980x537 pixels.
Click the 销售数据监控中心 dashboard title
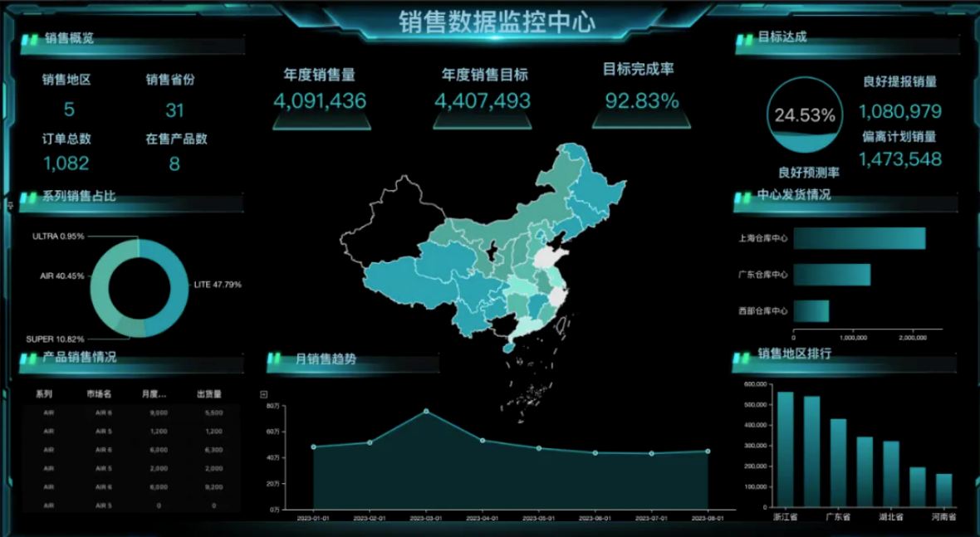click(x=497, y=22)
